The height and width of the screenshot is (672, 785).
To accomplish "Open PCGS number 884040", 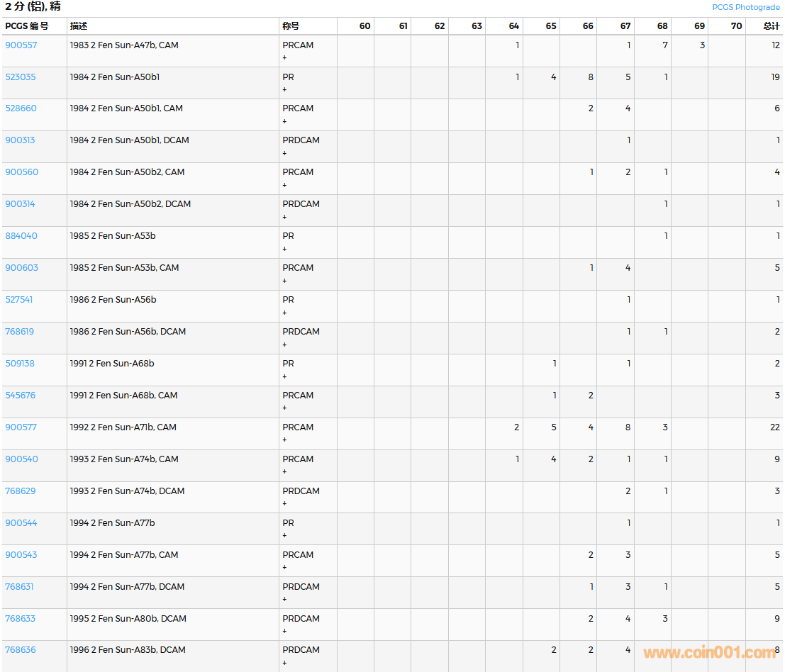I will point(21,236).
